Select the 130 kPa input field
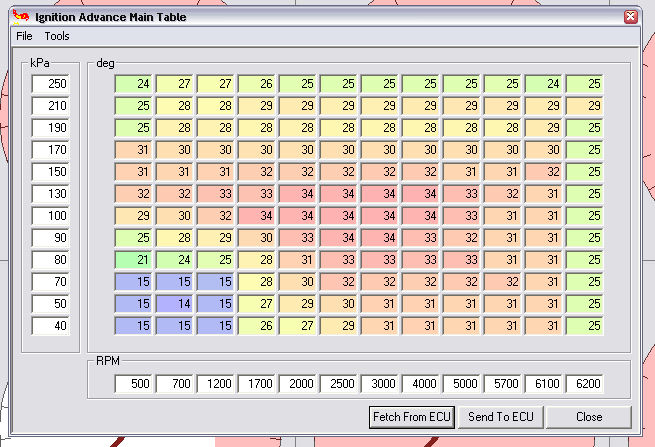Viewport: 655px width, 447px height. coord(51,193)
